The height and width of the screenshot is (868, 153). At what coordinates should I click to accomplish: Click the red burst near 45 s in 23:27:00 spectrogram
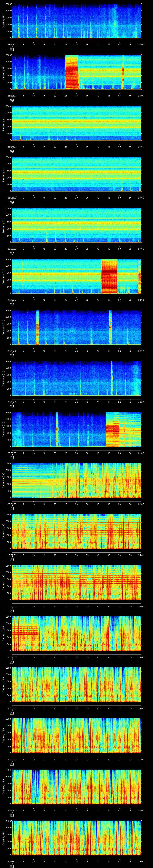[109, 276]
